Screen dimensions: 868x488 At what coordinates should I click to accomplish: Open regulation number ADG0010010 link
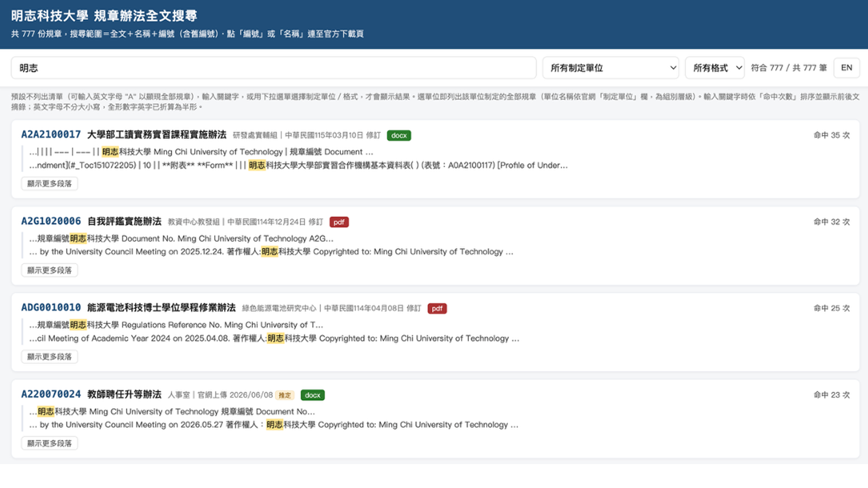point(51,308)
